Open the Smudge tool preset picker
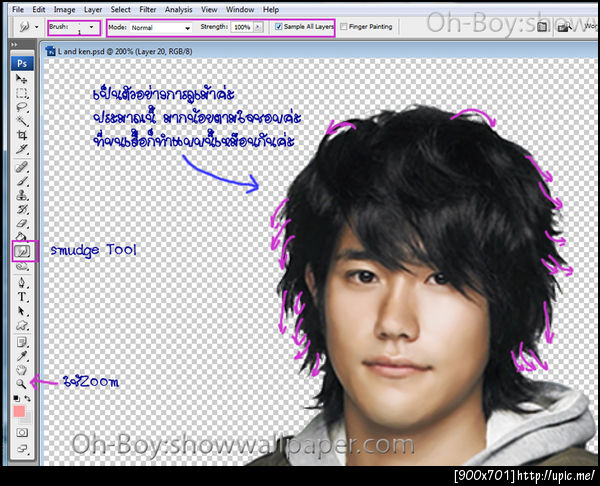Viewport: 600px width, 486px height. (x=29, y=27)
